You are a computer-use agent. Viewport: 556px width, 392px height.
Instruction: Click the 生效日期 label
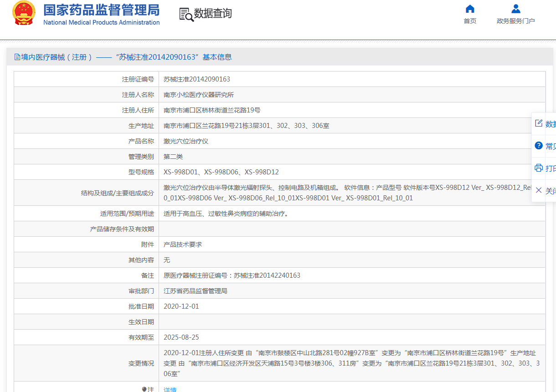(x=141, y=322)
